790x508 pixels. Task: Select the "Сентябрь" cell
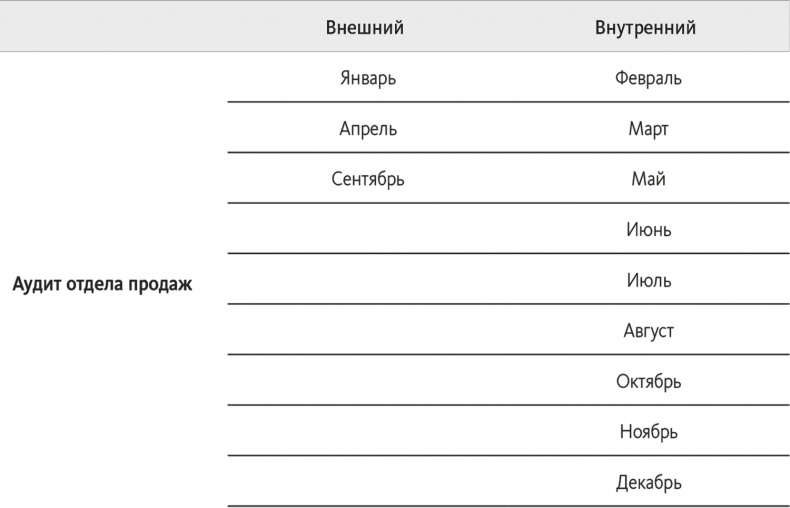pyautogui.click(x=368, y=180)
